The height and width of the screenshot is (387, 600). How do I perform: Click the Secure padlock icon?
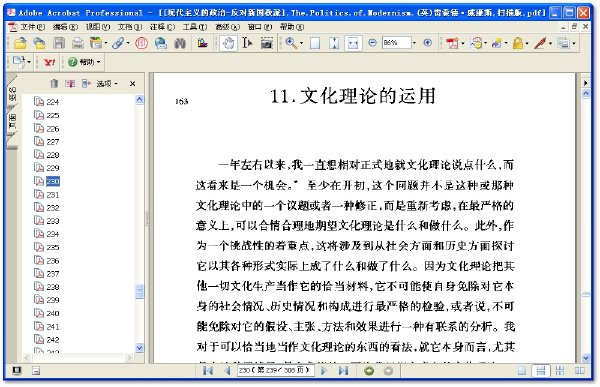518,43
